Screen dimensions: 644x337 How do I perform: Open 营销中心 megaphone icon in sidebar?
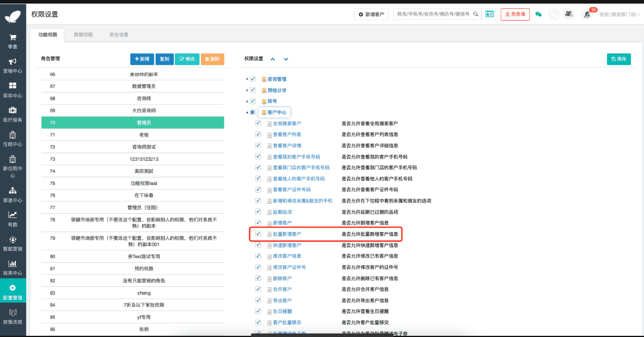pos(12,65)
